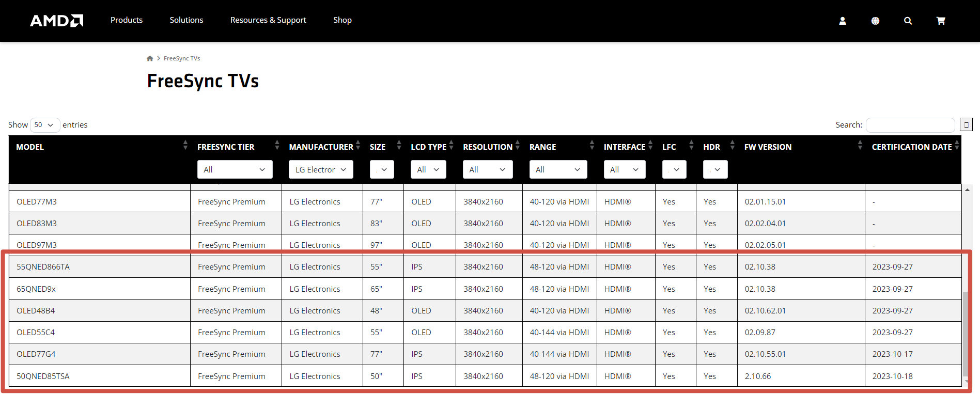Viewport: 980px width, 394px height.
Task: Click the AMD logo
Action: [x=56, y=21]
